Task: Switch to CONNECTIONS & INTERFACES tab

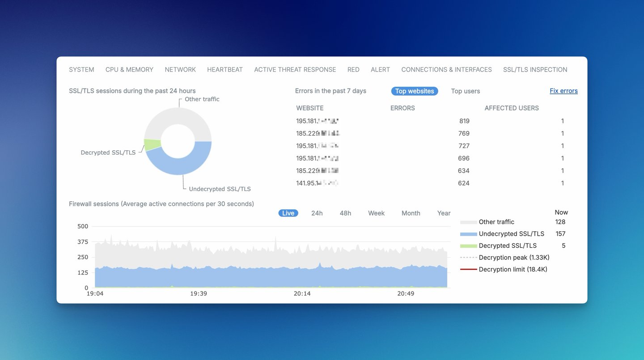Action: (x=446, y=70)
